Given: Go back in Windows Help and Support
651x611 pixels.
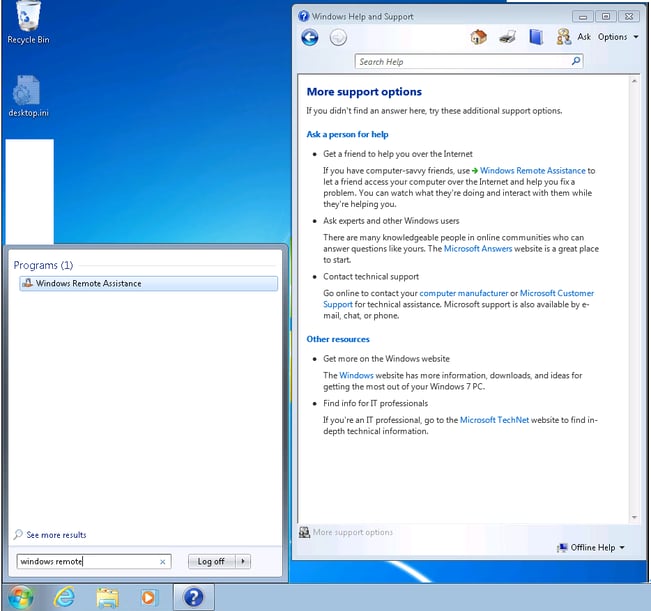Looking at the screenshot, I should pyautogui.click(x=310, y=37).
